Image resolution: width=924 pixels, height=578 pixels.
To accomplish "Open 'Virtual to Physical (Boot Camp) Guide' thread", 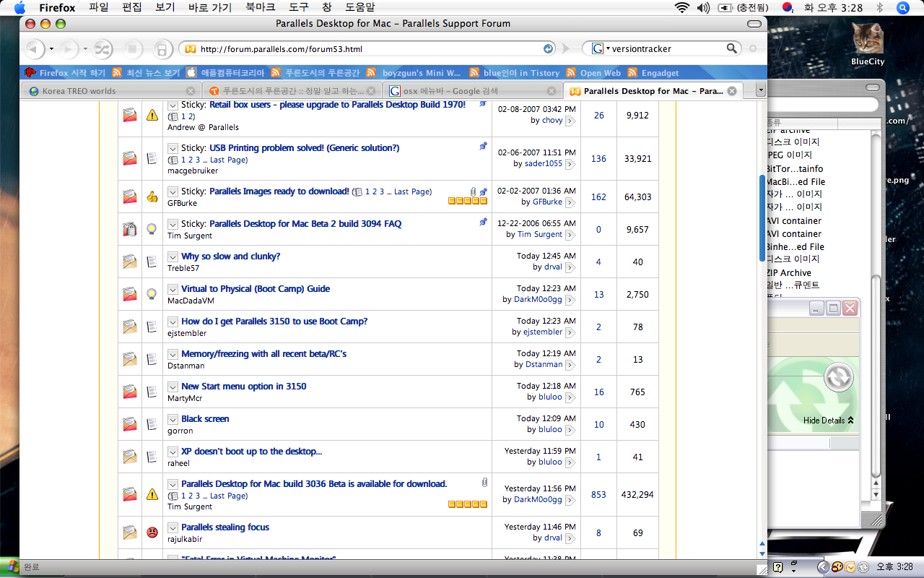I will coord(256,289).
